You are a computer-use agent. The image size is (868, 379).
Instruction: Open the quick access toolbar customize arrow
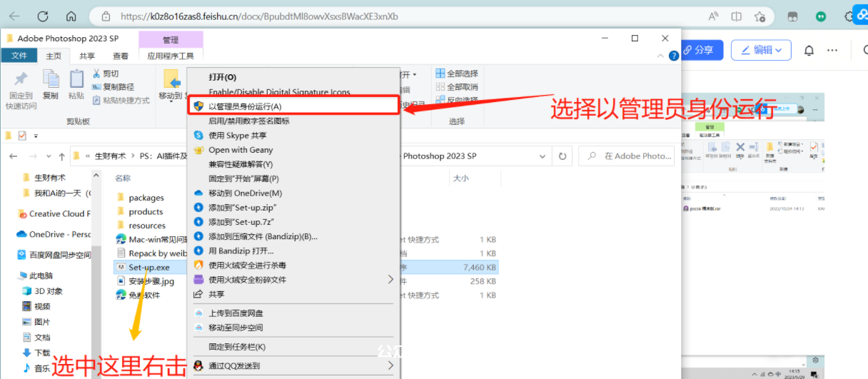click(36, 135)
